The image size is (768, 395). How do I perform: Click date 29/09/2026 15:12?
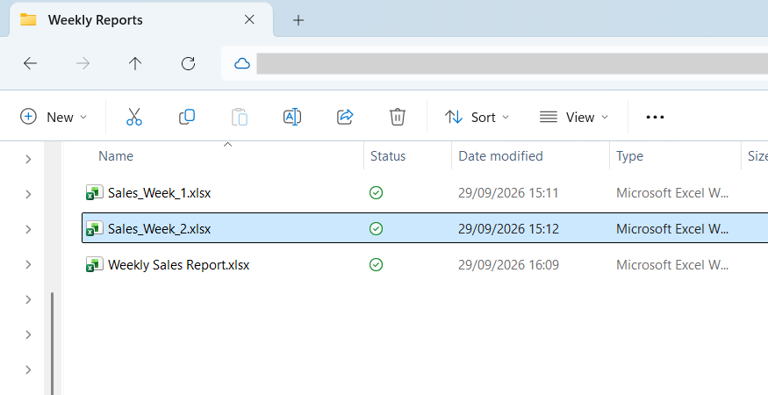508,229
